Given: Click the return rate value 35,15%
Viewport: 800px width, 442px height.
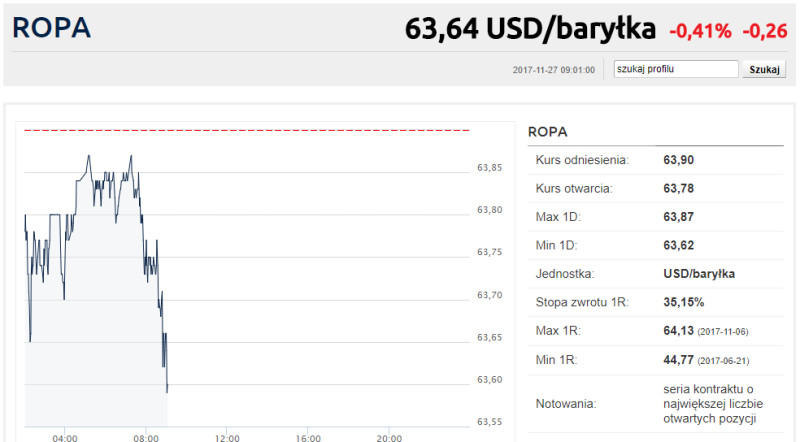Looking at the screenshot, I should coord(684,302).
